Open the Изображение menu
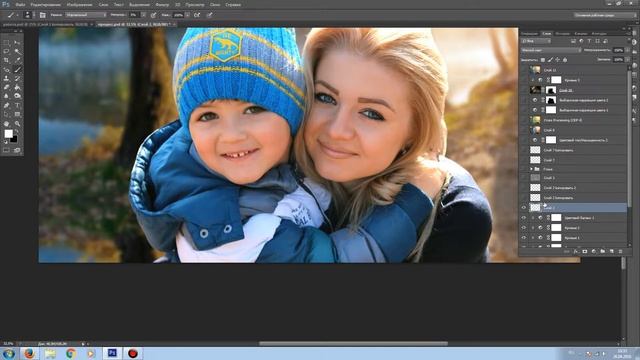The height and width of the screenshot is (360, 640). coord(79,4)
